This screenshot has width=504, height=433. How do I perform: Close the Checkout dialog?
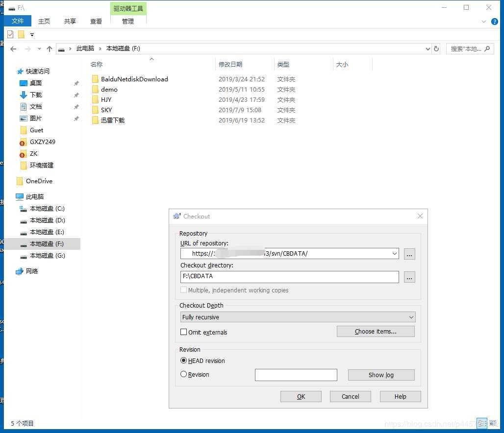point(420,216)
